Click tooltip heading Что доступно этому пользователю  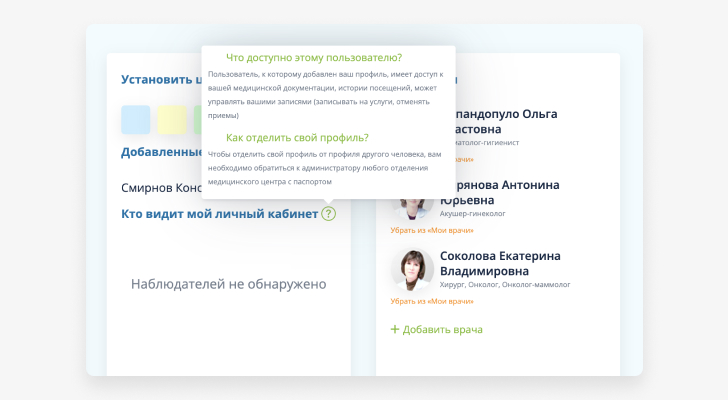coord(313,57)
